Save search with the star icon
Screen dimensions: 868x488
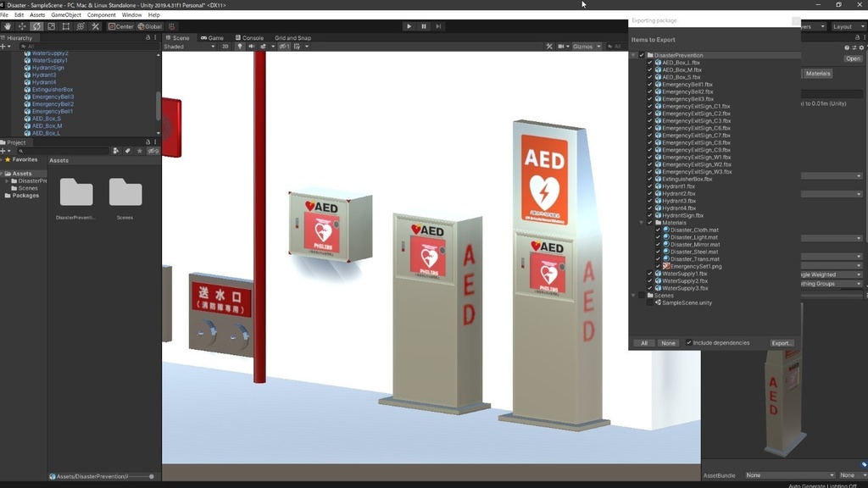coord(140,151)
